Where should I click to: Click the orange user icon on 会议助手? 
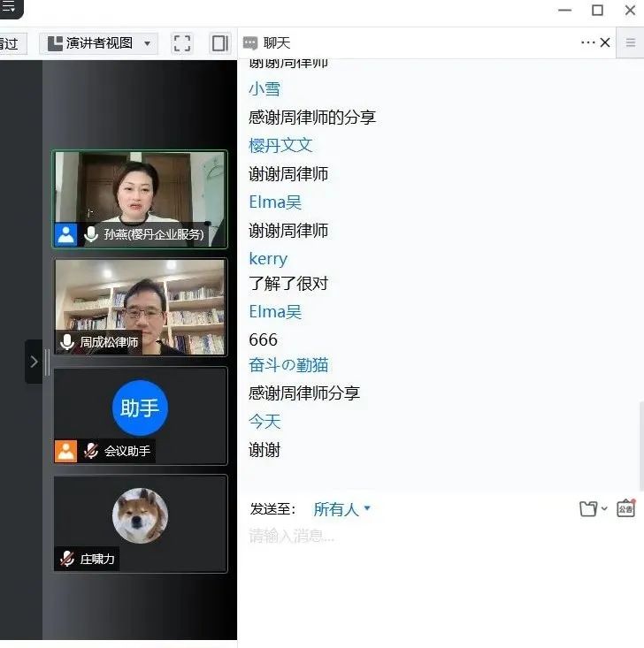66,451
